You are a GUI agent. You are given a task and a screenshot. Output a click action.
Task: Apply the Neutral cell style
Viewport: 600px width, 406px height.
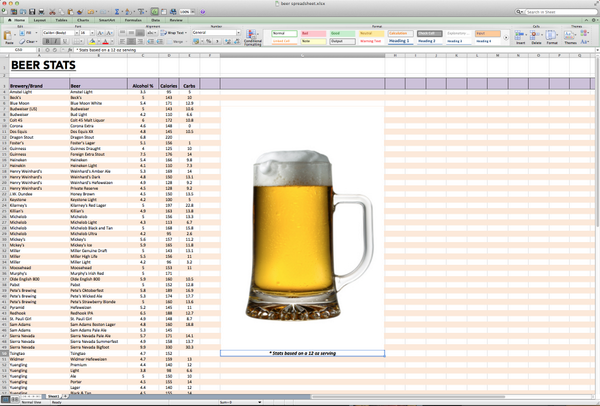[x=372, y=34]
